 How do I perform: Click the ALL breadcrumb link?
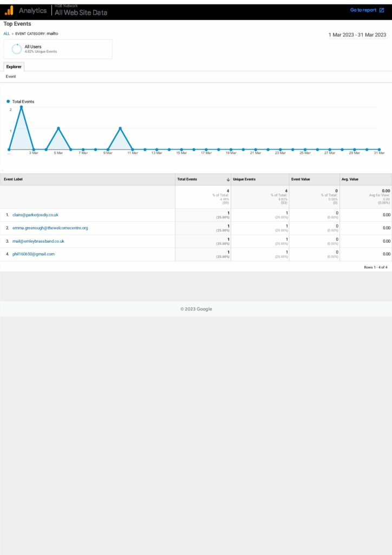click(6, 34)
